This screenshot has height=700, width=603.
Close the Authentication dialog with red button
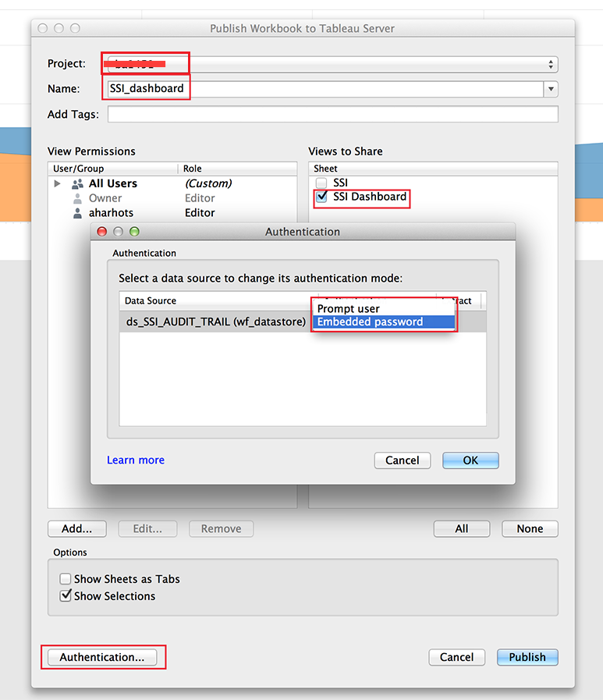102,232
